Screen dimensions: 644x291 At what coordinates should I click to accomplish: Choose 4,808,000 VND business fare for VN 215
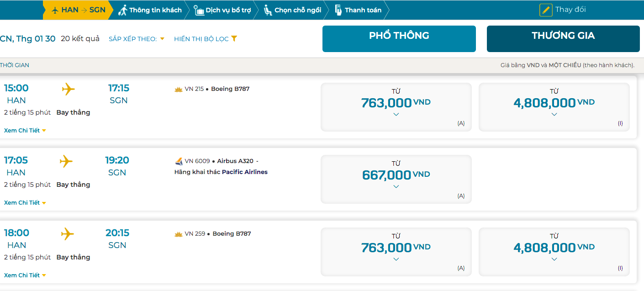(x=554, y=106)
